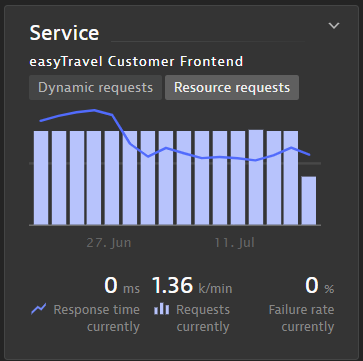
Task: Select the Resource requests tab
Action: 232,88
